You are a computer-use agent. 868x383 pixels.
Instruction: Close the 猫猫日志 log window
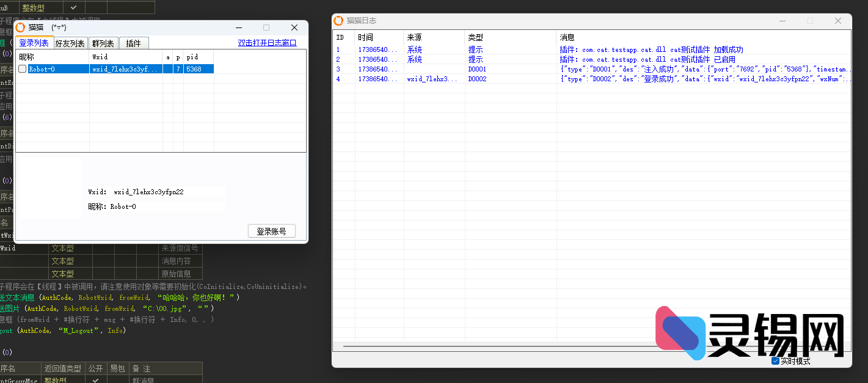838,21
